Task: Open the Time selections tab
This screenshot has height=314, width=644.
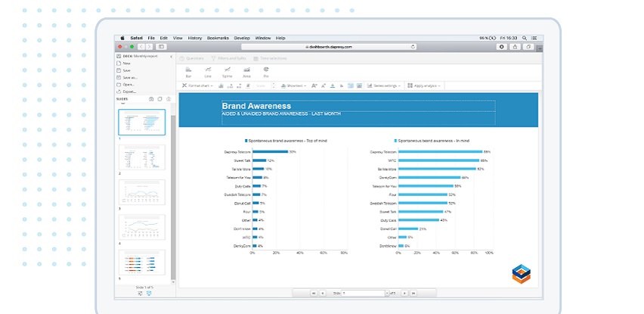Action: coord(271,58)
